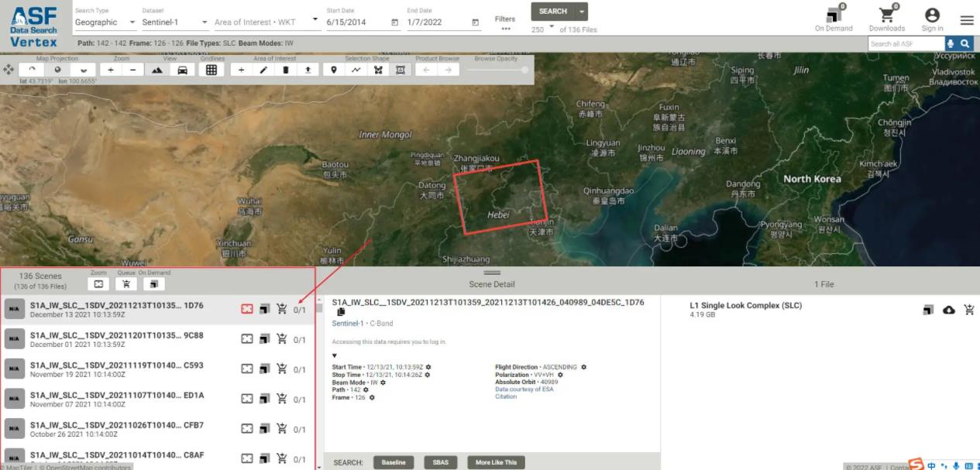Viewport: 980px width, 470px height.
Task: Expand the Dataset Sentinel-1 dropdown
Action: click(x=174, y=22)
